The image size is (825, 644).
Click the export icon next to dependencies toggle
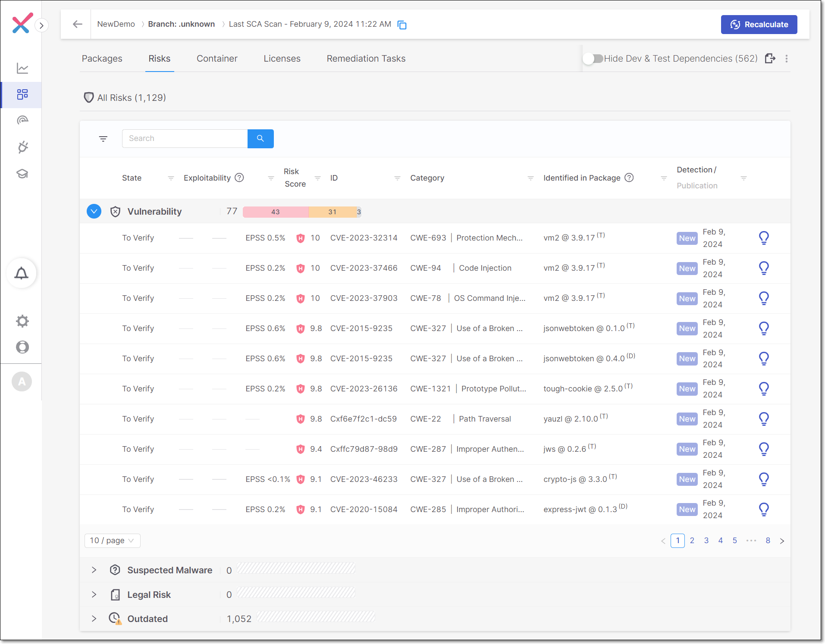click(770, 59)
